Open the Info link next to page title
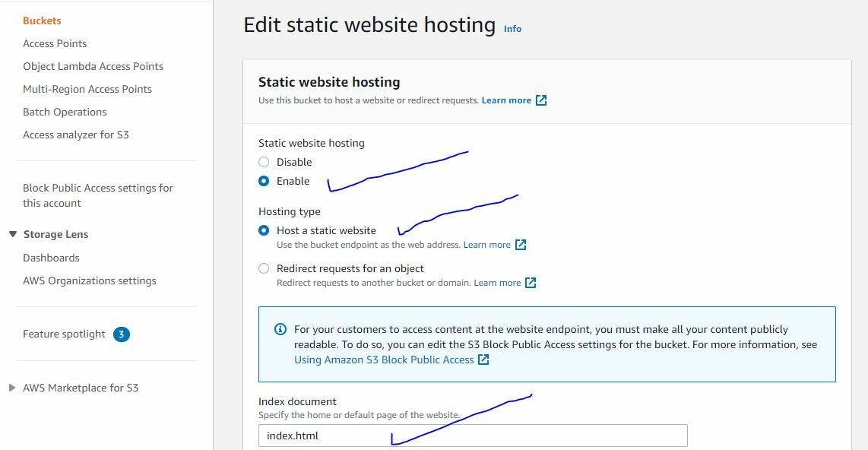This screenshot has height=450, width=868. tap(512, 29)
